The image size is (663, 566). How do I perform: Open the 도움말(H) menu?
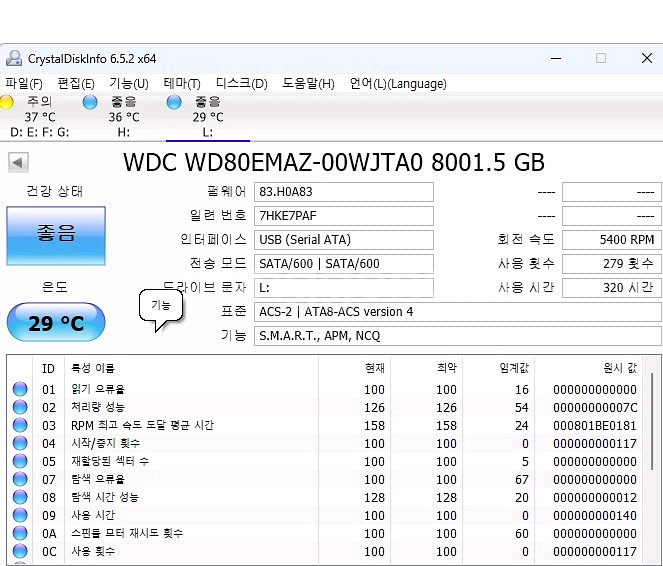[x=308, y=84]
